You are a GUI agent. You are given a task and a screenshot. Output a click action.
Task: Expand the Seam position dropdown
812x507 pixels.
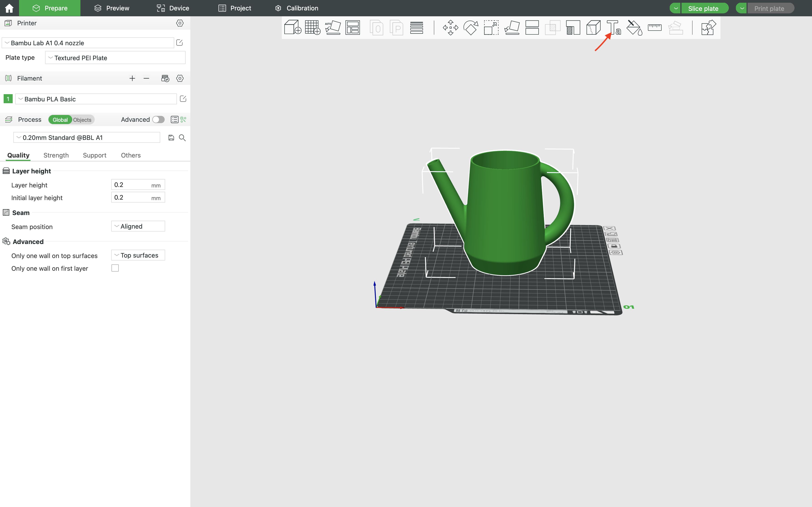(138, 226)
